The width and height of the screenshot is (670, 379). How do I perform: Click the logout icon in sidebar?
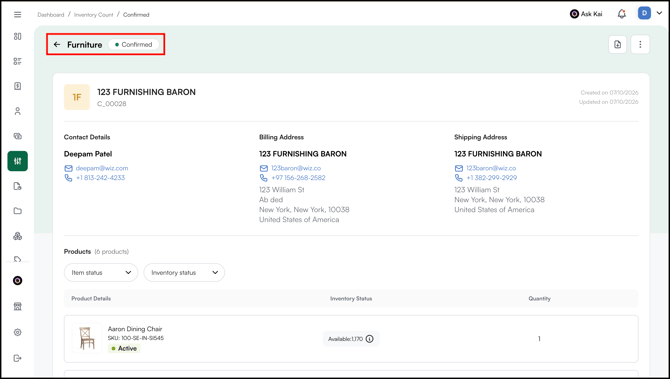[18, 358]
